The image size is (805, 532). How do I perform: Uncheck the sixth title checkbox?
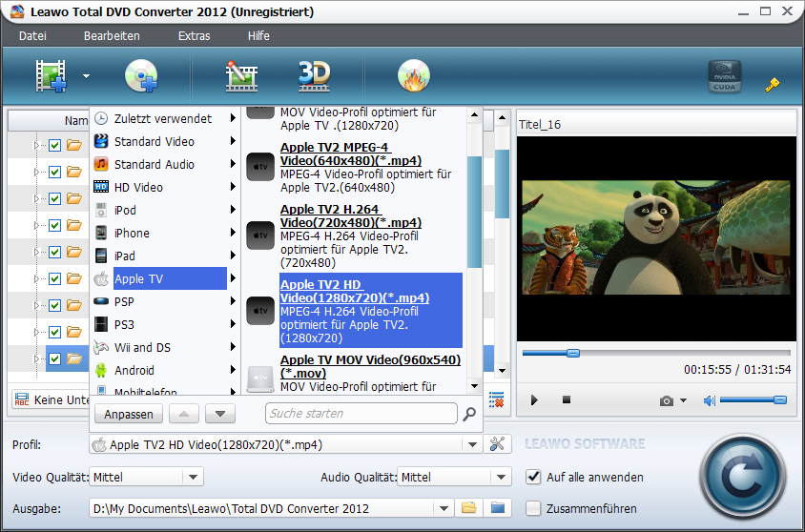coord(55,278)
